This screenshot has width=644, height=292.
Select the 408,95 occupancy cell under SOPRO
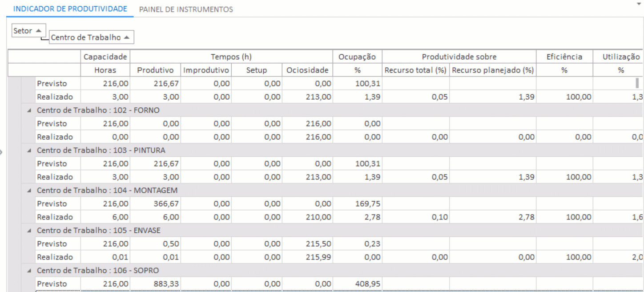tap(357, 284)
